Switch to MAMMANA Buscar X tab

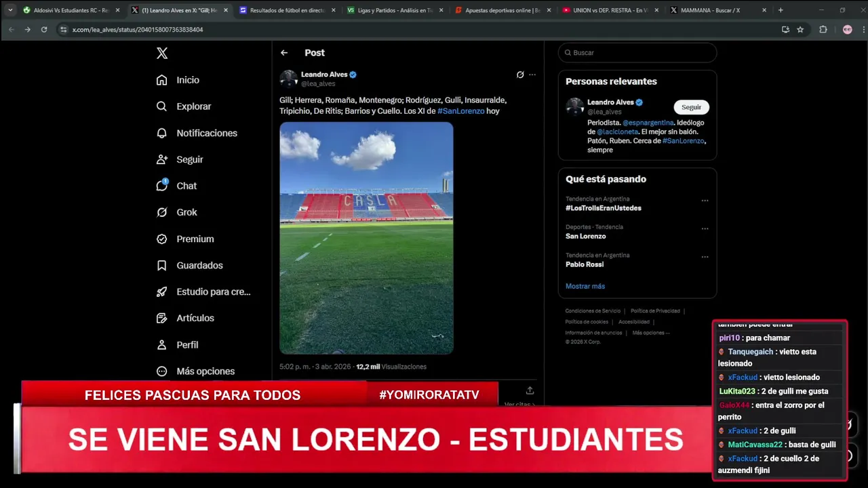(719, 10)
